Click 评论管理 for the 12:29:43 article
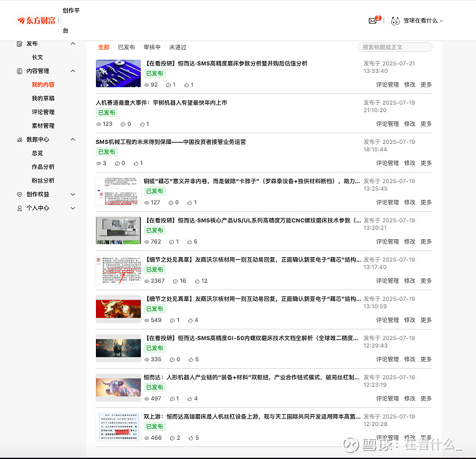 [388, 359]
